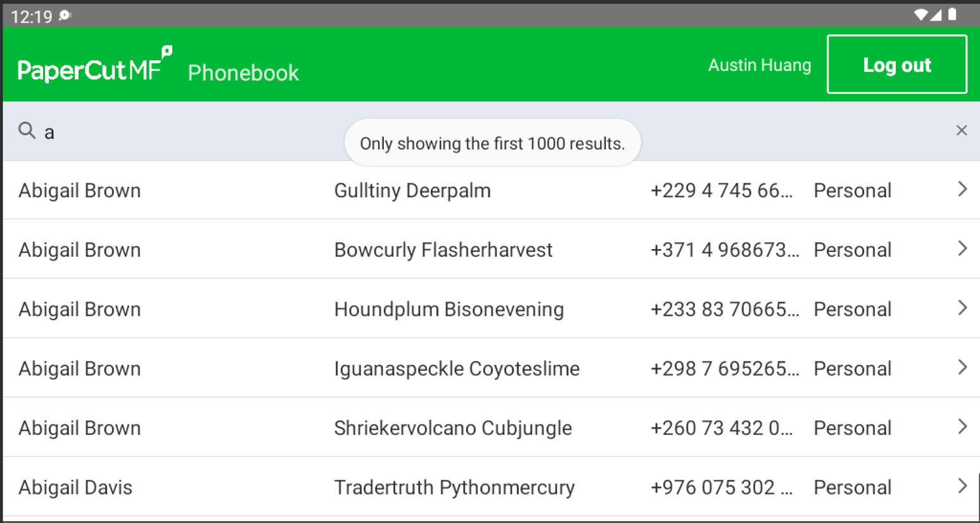Viewport: 980px width, 523px height.
Task: Expand the Bowcurly Flasherharvest entry chevron
Action: coord(962,249)
